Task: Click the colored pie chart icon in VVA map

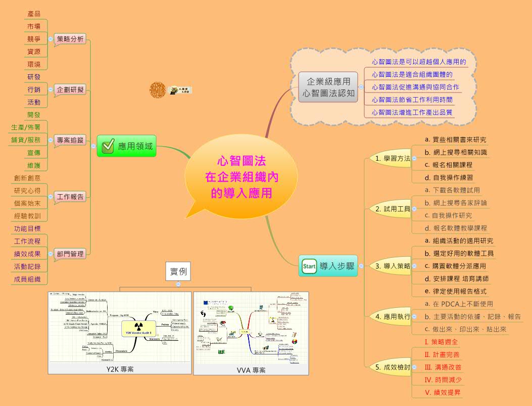Action: click(294, 341)
